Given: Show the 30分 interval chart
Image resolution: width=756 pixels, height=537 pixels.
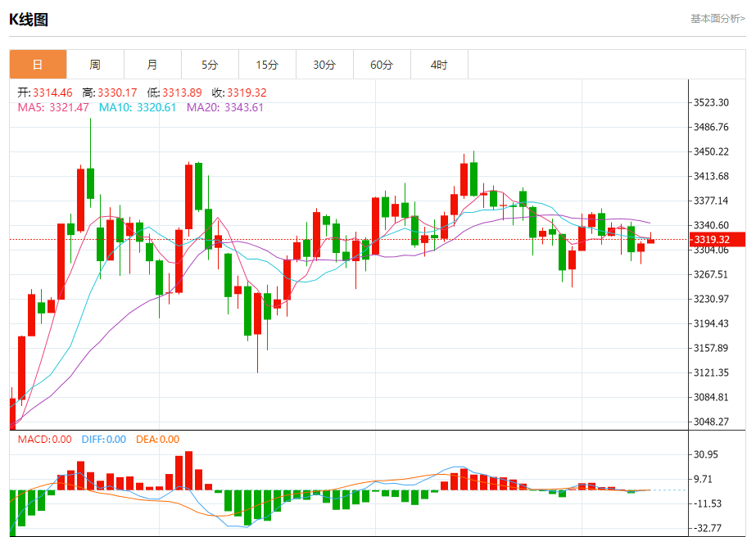Looking at the screenshot, I should [x=324, y=65].
